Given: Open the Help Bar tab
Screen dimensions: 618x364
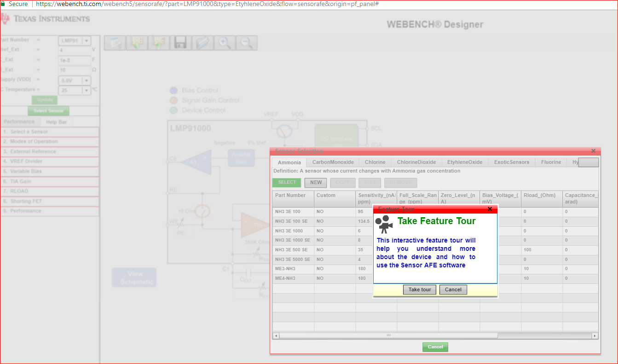Looking at the screenshot, I should click(x=56, y=122).
